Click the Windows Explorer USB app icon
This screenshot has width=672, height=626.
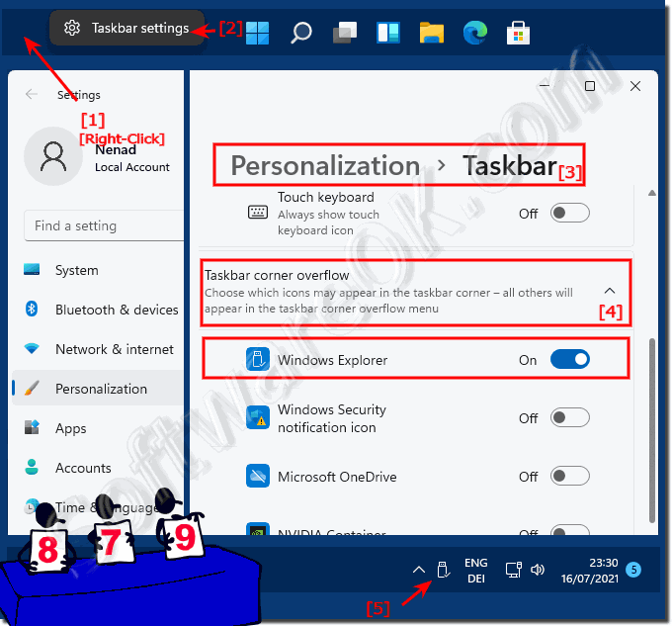[x=258, y=359]
